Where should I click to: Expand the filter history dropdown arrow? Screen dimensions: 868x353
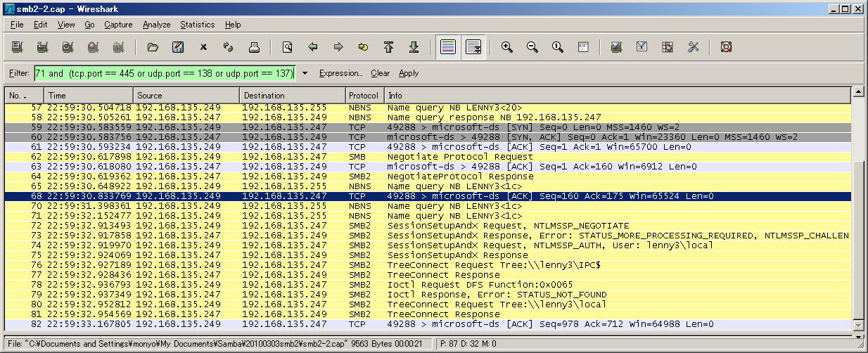305,73
